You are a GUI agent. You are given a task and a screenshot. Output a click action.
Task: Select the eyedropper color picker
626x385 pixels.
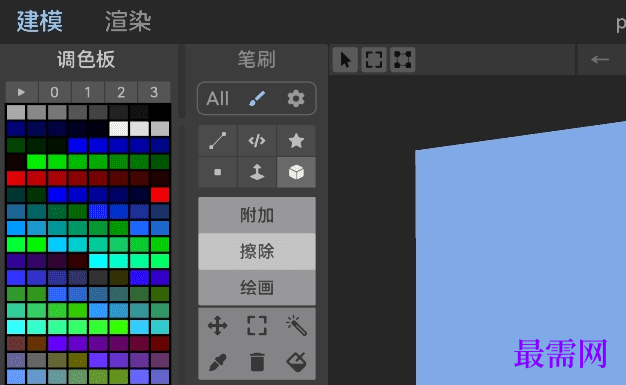point(218,362)
